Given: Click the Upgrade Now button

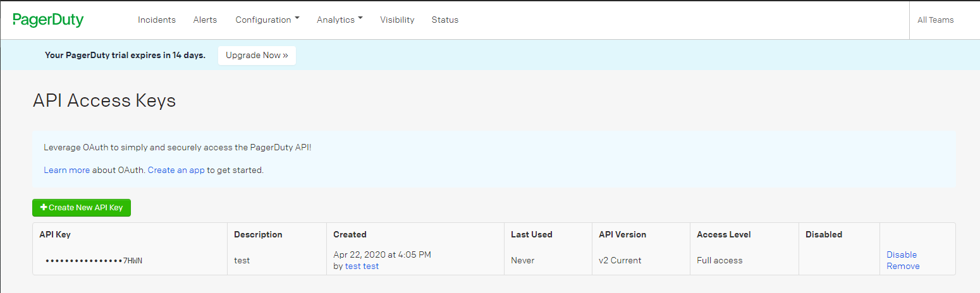Looking at the screenshot, I should click(257, 56).
